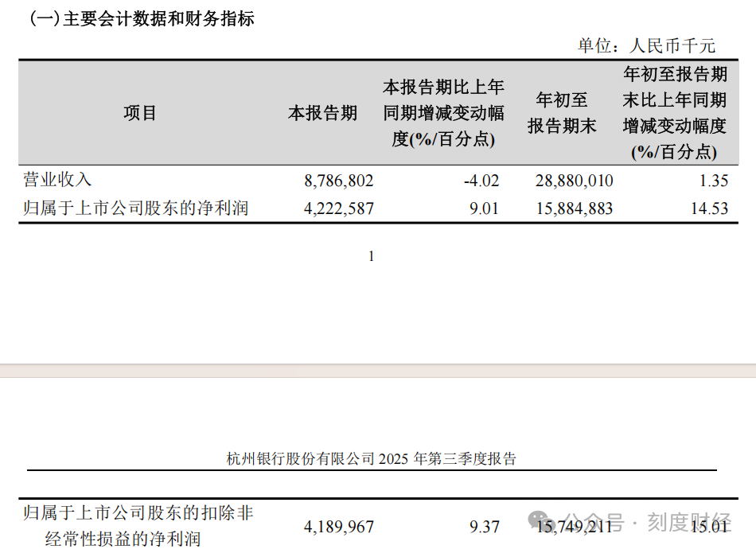Image resolution: width=756 pixels, height=553 pixels.
Task: Click the operating revenue value 8,786,802
Action: [x=338, y=181]
